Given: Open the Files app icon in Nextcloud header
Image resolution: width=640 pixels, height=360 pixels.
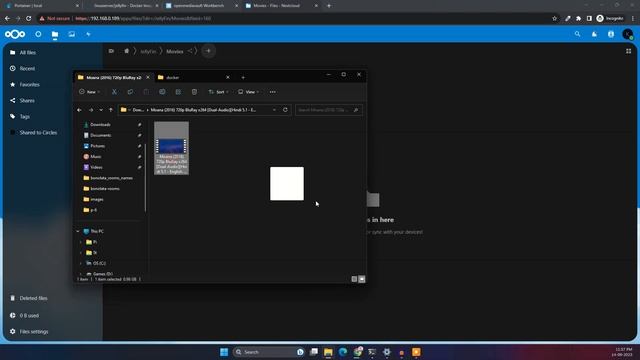Looking at the screenshot, I should pyautogui.click(x=55, y=35).
